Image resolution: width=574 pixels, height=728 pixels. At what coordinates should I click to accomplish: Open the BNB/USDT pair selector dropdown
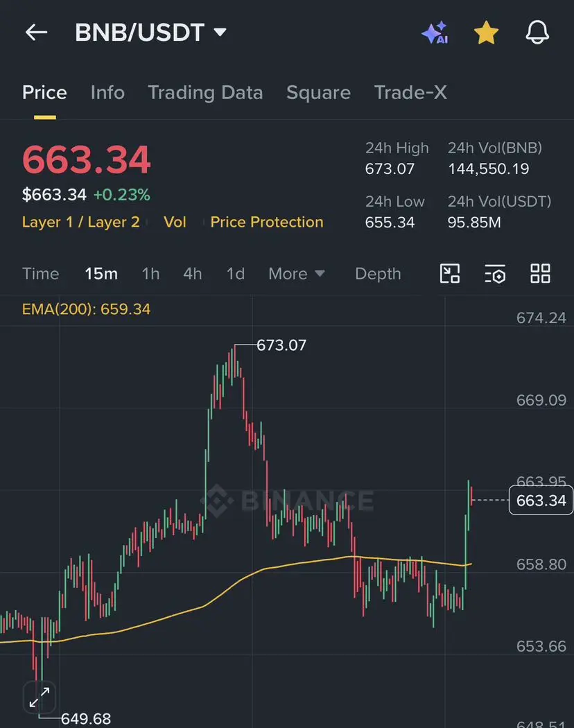click(151, 33)
